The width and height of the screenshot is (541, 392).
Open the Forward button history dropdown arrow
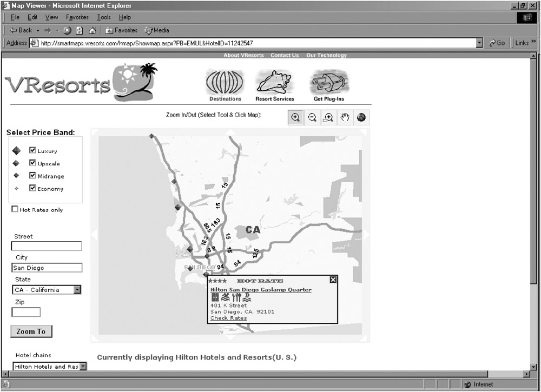coord(57,30)
